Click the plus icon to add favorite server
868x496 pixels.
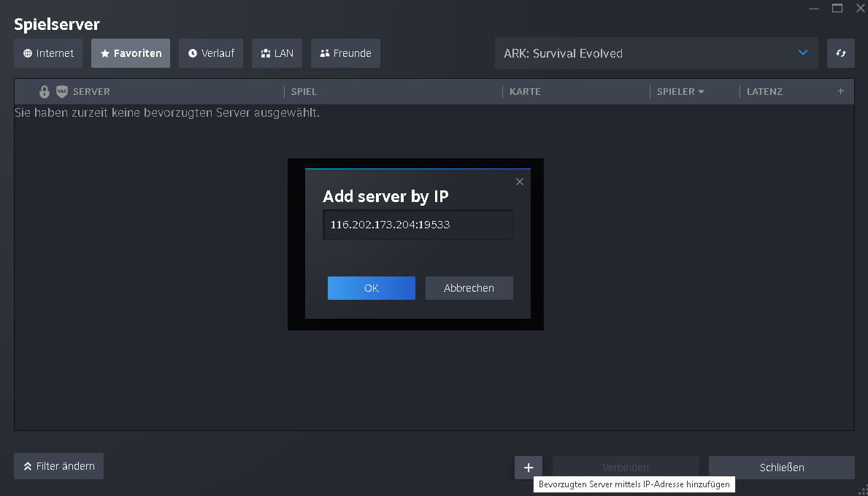tap(529, 467)
